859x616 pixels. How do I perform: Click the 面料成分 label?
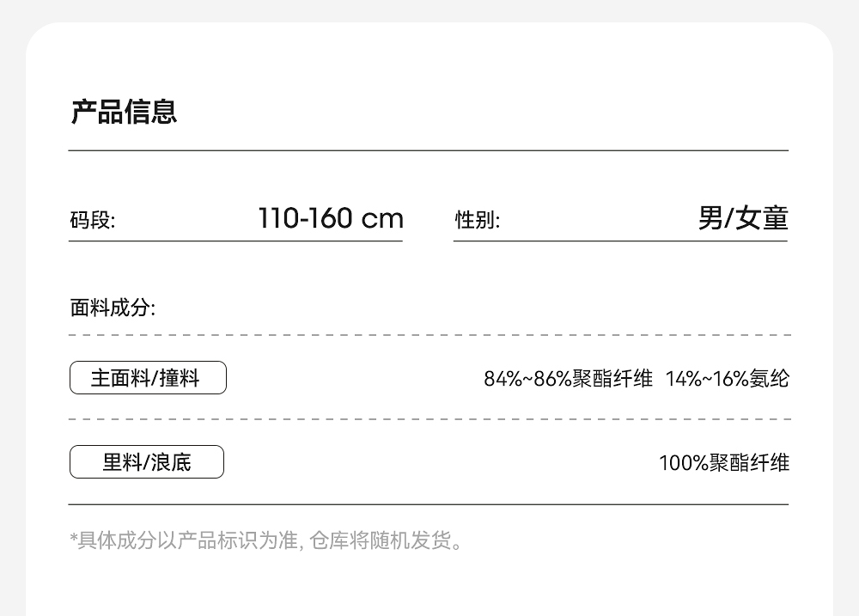[113, 308]
